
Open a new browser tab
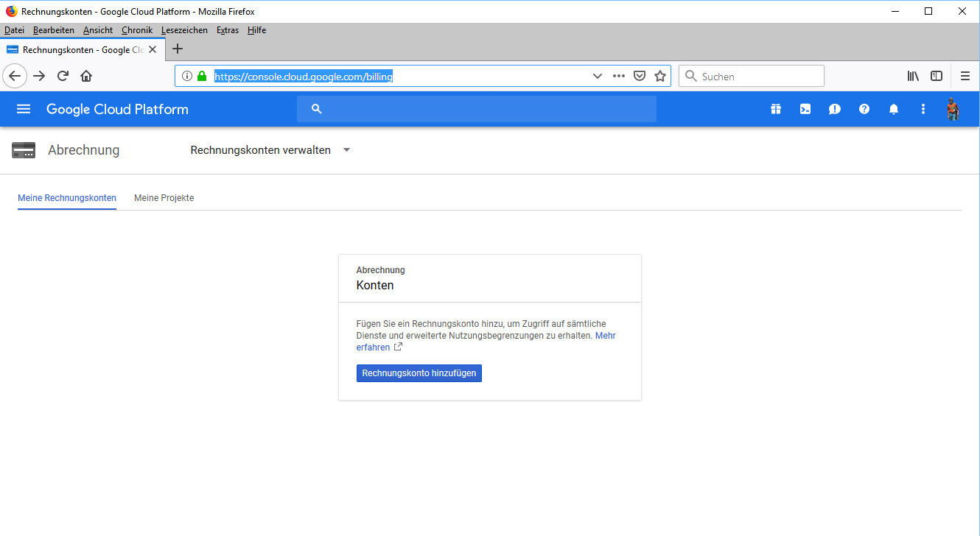coord(177,49)
